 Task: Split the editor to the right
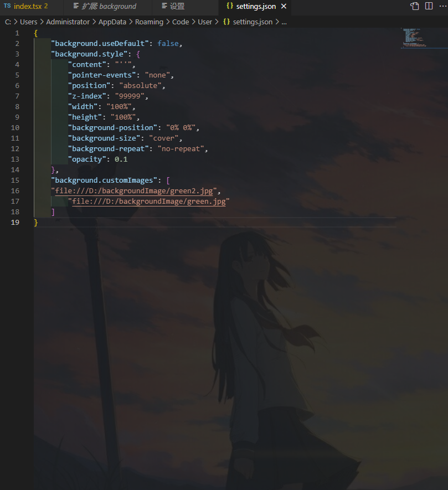pyautogui.click(x=429, y=6)
